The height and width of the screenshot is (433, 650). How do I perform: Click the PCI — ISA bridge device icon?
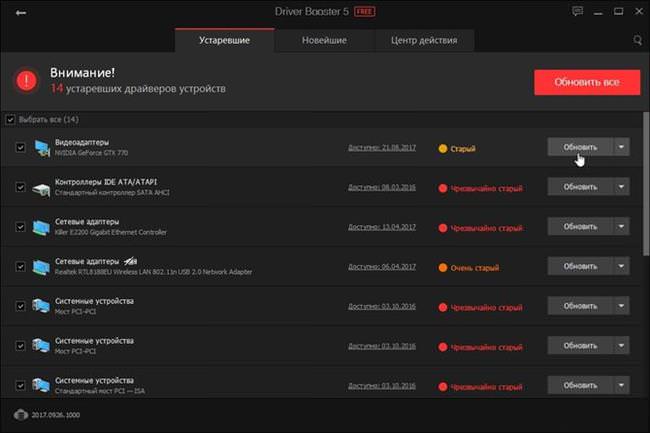[41, 385]
